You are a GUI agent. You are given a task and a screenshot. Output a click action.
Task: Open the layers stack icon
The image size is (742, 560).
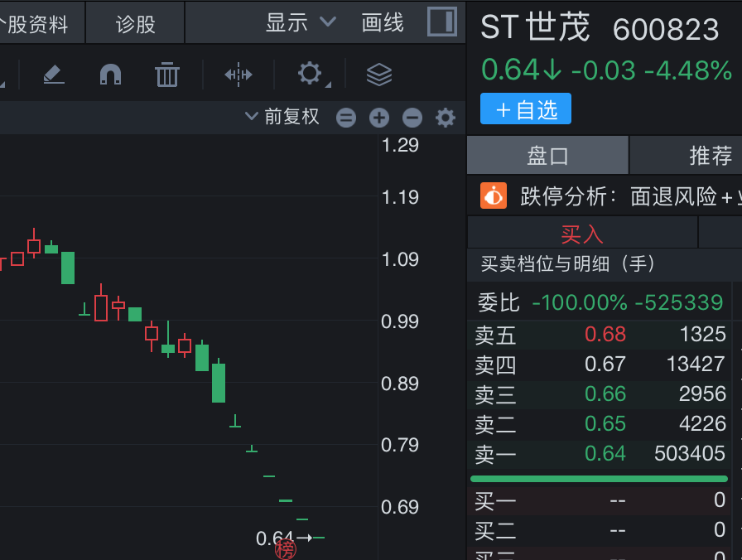[x=378, y=75]
